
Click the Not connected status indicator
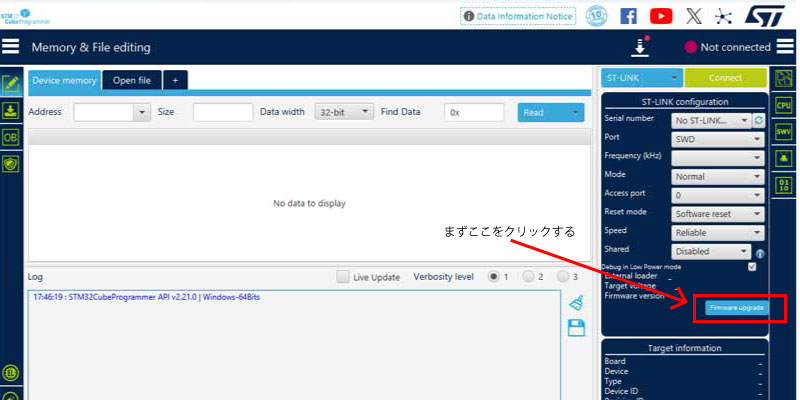pos(728,47)
